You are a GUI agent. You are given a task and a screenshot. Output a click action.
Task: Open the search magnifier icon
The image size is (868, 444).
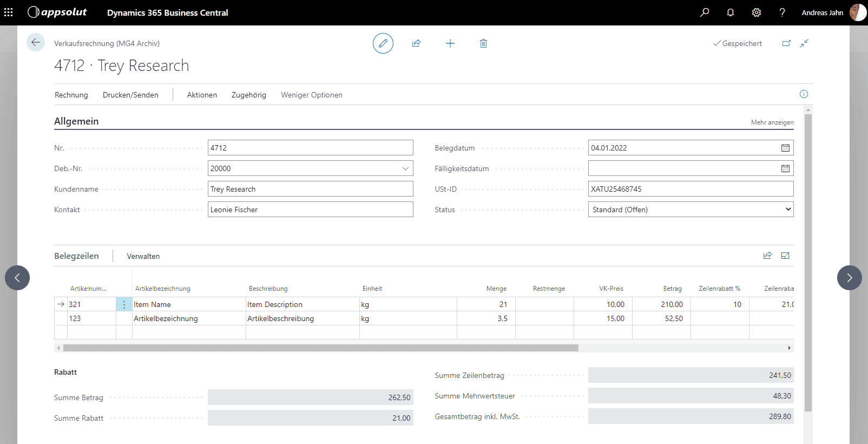[705, 12]
